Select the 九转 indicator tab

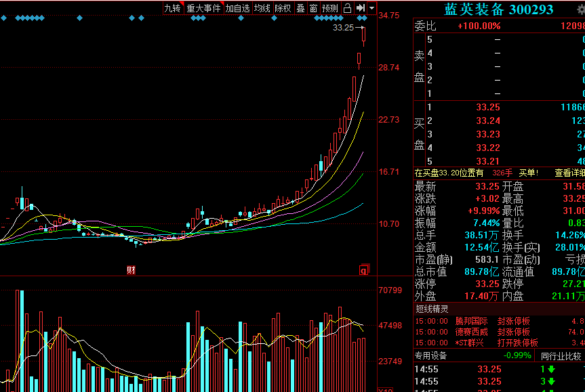point(172,8)
